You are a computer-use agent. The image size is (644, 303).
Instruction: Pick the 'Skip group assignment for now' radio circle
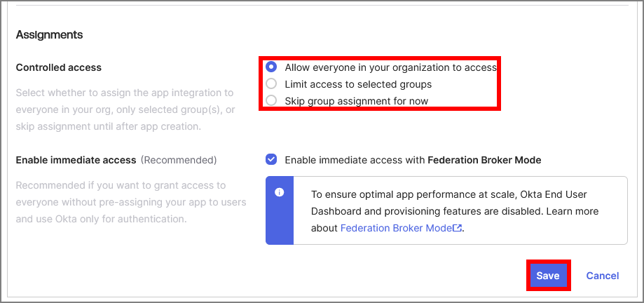point(271,101)
